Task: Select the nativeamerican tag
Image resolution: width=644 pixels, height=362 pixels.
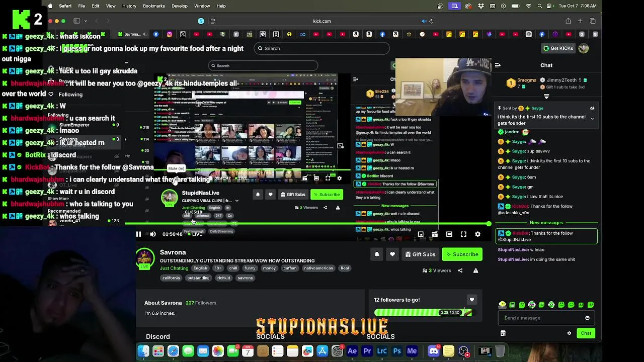Action: pyautogui.click(x=318, y=268)
